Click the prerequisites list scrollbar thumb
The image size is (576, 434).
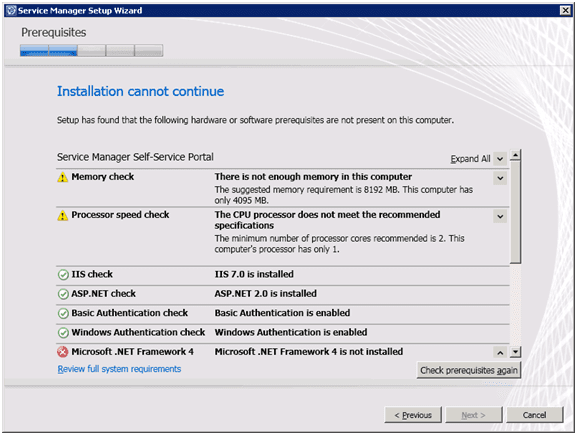pos(515,212)
